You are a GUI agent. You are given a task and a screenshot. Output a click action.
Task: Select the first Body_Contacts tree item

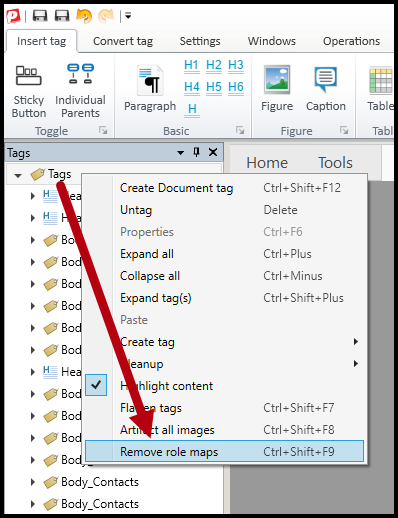coord(100,482)
